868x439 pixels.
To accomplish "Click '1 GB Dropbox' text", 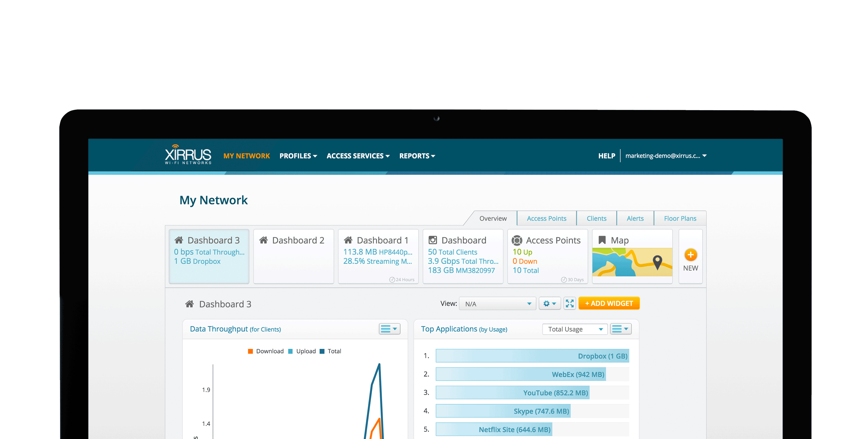I will 197,261.
